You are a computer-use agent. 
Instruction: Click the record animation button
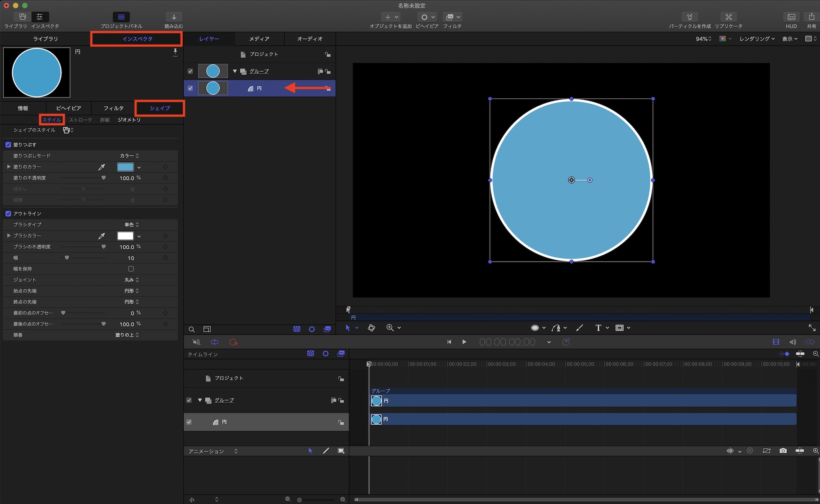tap(233, 342)
